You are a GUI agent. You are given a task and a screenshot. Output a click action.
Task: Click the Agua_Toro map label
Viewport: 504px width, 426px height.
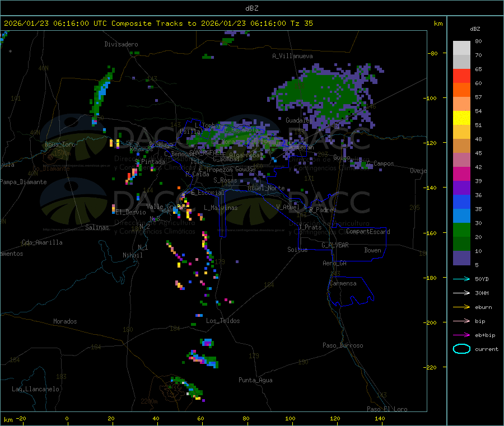[x=60, y=144]
